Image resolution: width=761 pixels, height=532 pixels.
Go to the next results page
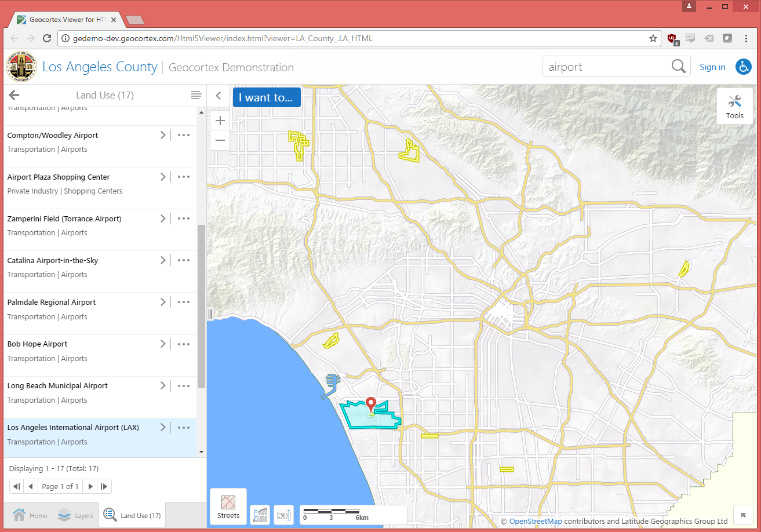pos(90,487)
